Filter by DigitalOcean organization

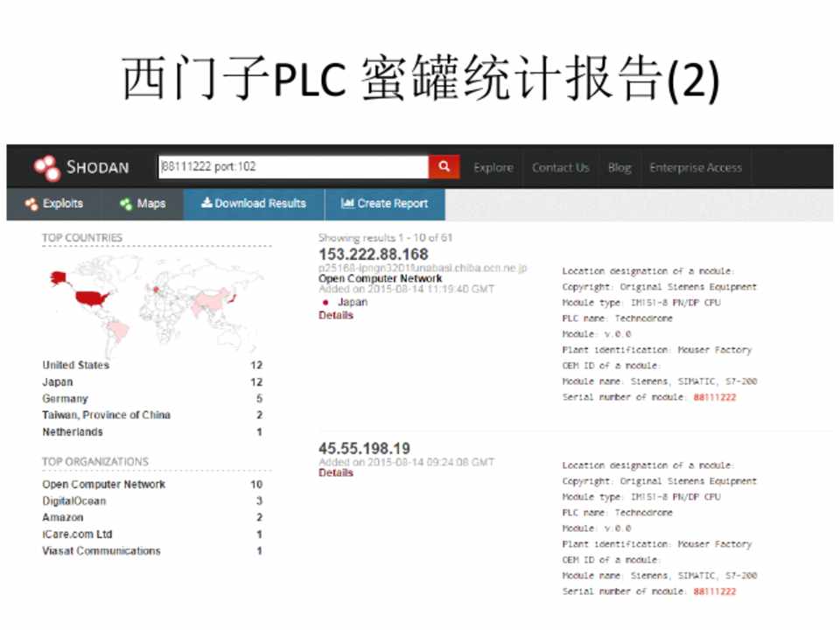(x=73, y=501)
